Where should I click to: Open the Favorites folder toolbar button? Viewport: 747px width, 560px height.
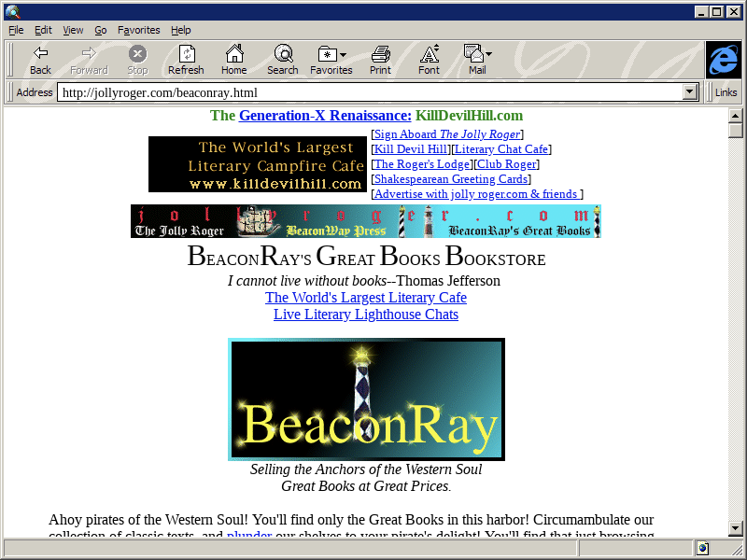point(331,54)
